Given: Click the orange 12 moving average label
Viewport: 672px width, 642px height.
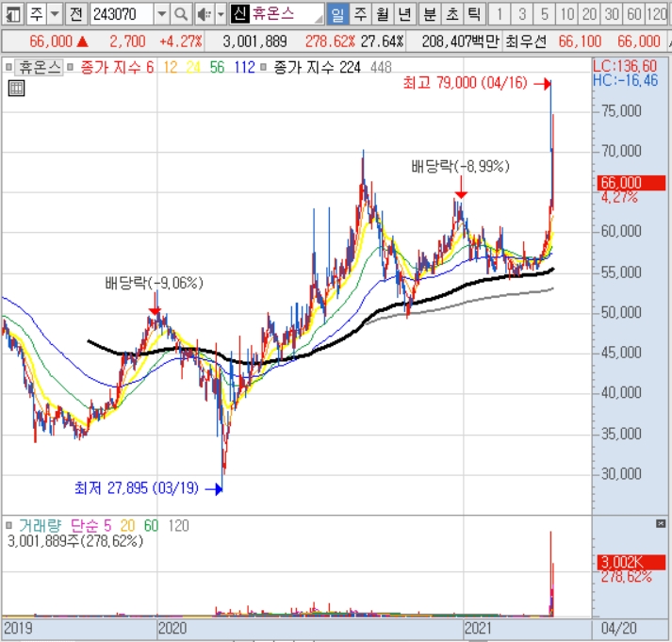Looking at the screenshot, I should tap(171, 67).
